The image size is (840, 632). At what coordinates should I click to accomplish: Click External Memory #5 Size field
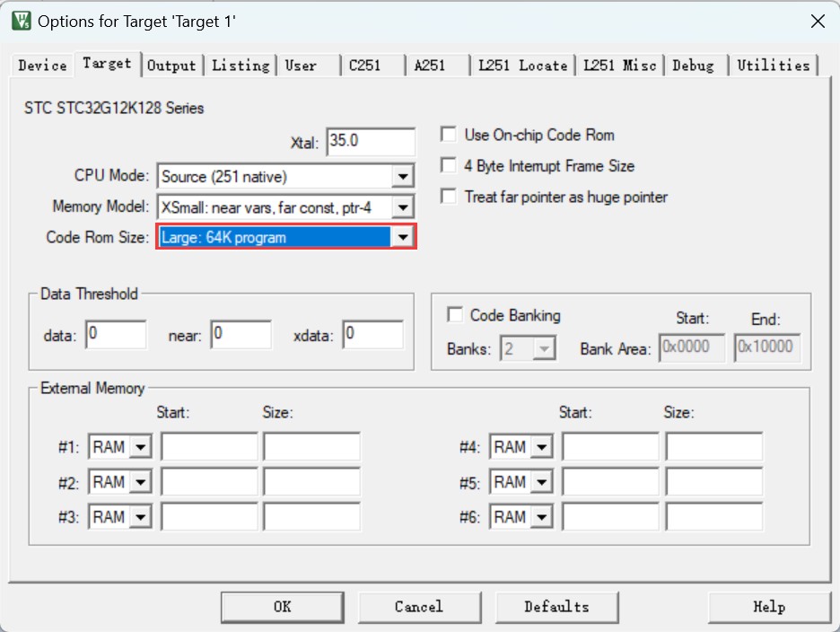pos(714,482)
